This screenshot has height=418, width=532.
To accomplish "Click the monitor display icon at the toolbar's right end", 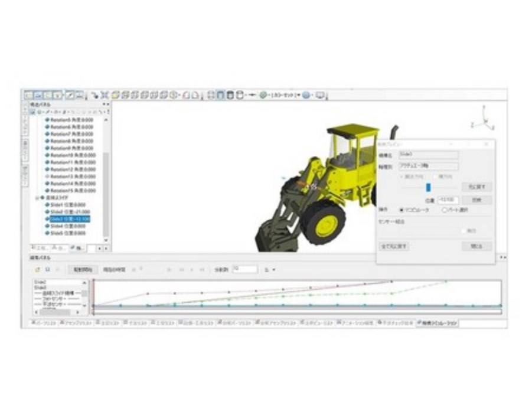I will 319,95.
